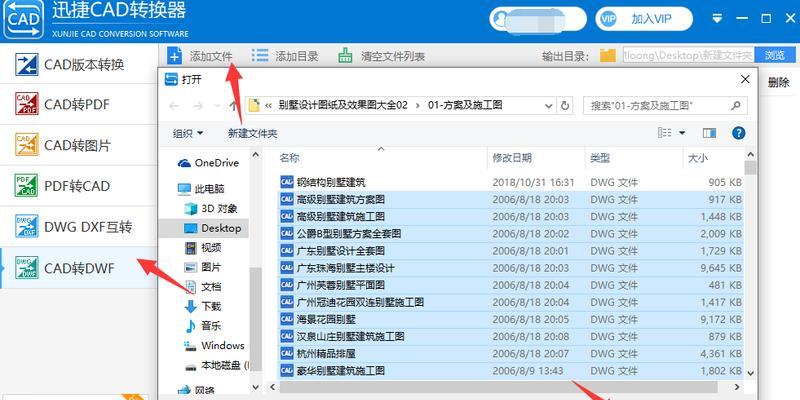Screen dimensions: 800x400
Task: Open the 视频 folder in tree
Action: (x=203, y=248)
